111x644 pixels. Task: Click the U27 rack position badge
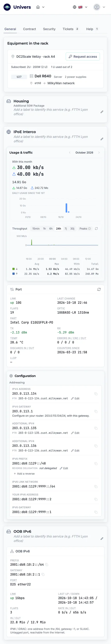tap(19, 77)
